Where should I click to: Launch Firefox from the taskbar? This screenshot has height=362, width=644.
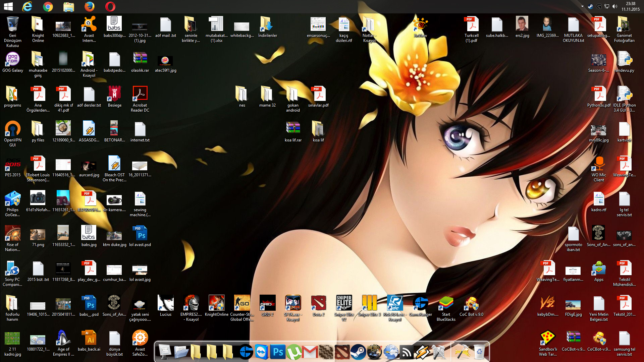point(90,6)
